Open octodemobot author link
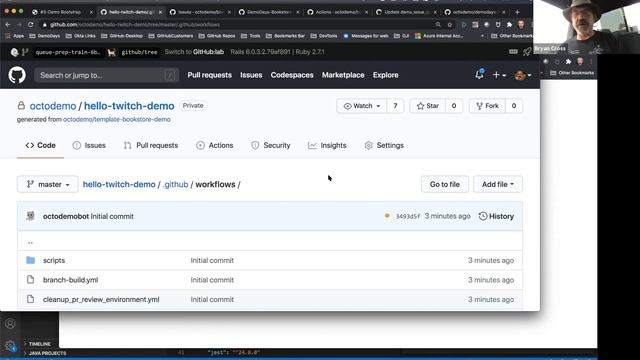This screenshot has width=640, height=360. [x=66, y=216]
